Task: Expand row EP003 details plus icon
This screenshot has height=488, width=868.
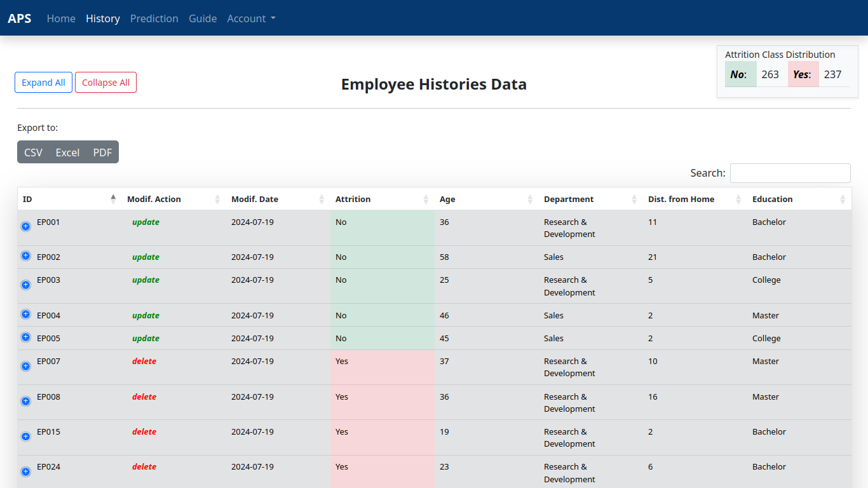Action: point(26,285)
